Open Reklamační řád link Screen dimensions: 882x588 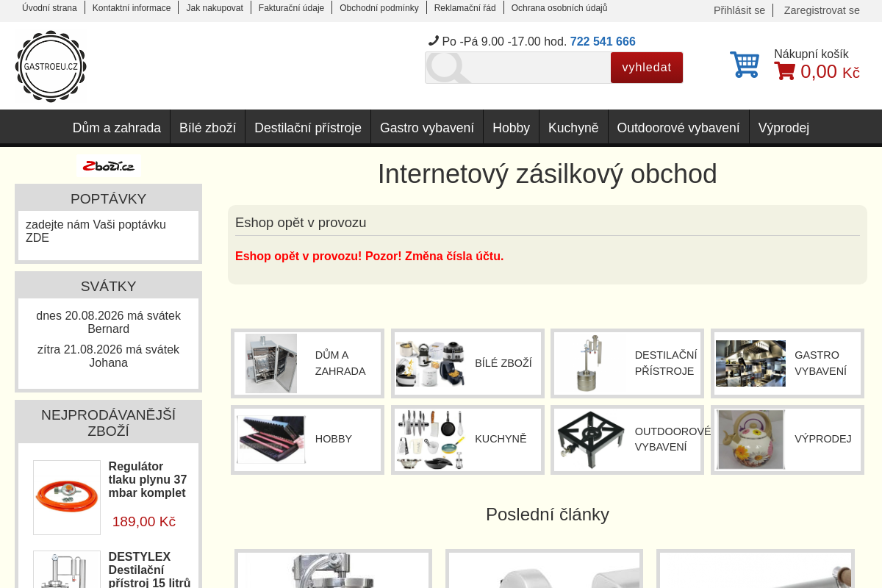tap(465, 8)
